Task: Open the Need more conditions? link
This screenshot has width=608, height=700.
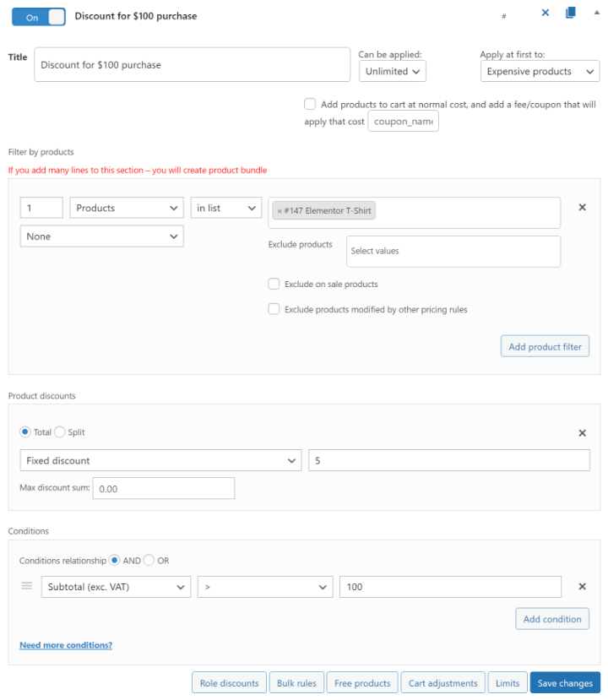Action: (x=66, y=645)
